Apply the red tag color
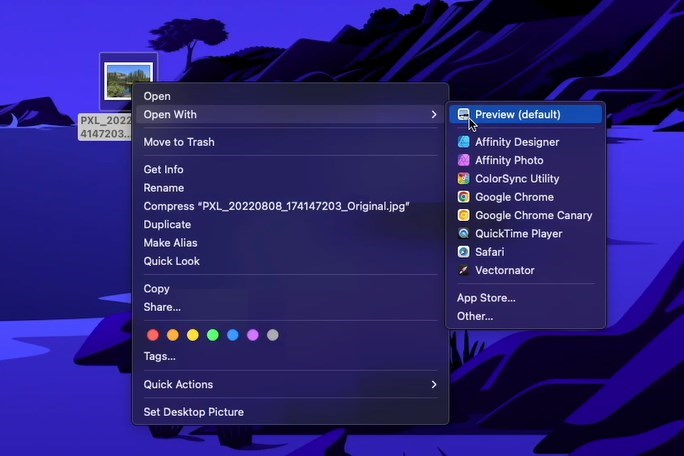 coord(153,335)
